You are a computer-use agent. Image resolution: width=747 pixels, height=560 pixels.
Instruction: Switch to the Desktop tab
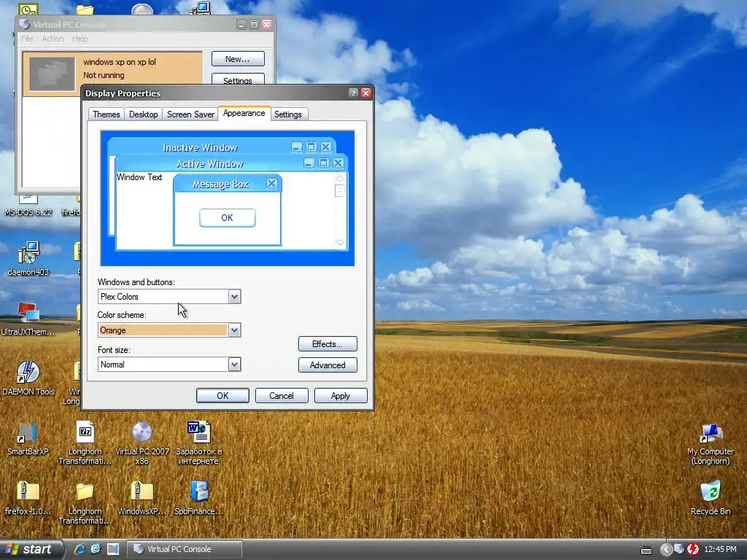(x=143, y=114)
